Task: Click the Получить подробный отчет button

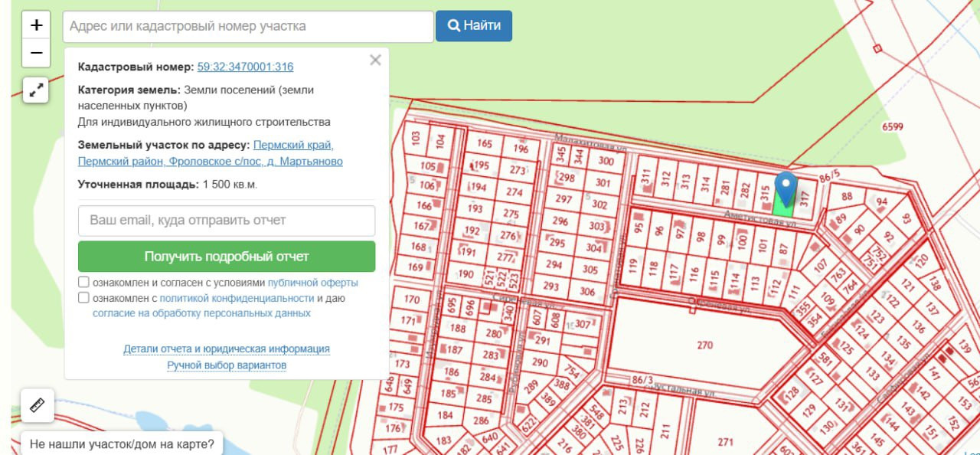Action: [x=227, y=257]
